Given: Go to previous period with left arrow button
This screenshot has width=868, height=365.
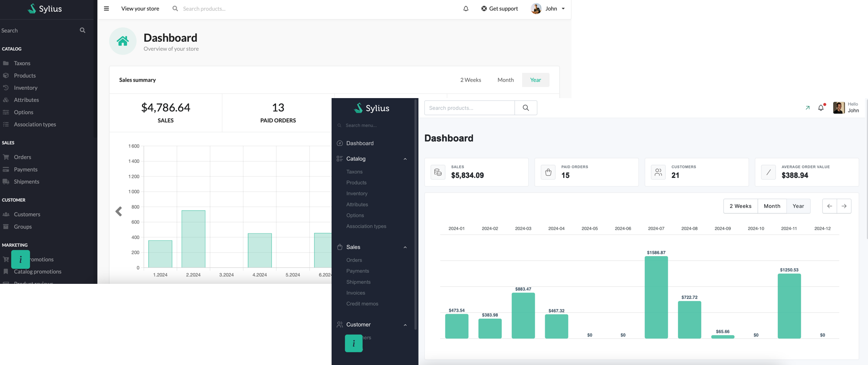Looking at the screenshot, I should (829, 206).
